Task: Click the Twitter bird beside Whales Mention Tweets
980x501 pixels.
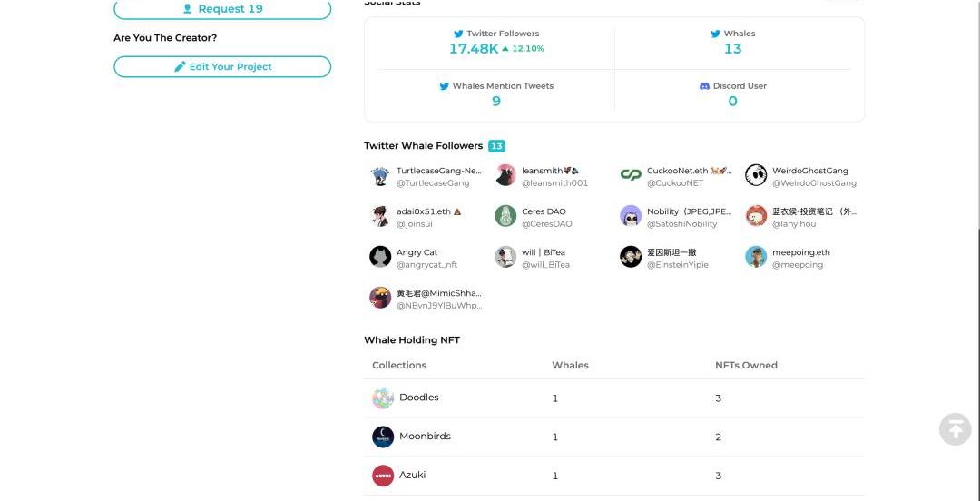Action: (x=445, y=86)
